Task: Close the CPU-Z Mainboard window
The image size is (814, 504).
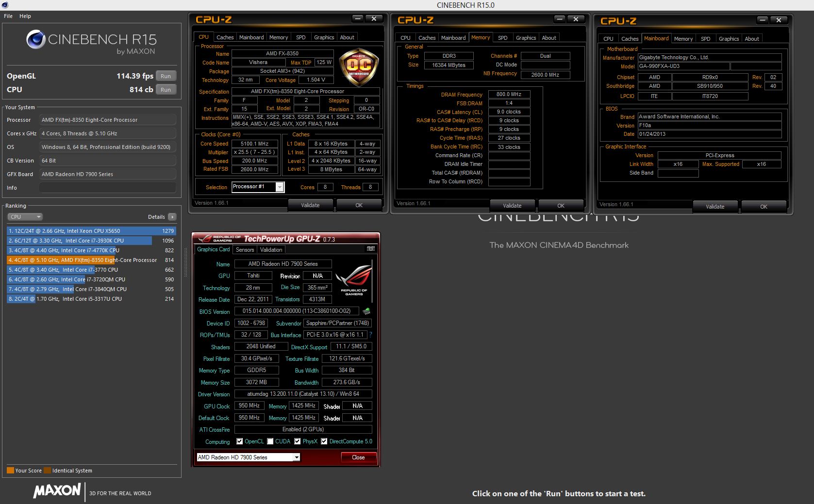Action: [779, 20]
